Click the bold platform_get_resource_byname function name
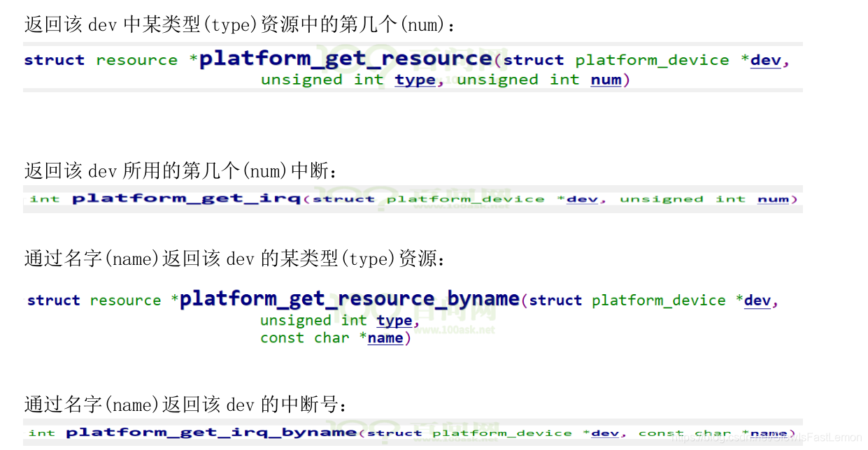Image resolution: width=868 pixels, height=450 pixels. 350,299
